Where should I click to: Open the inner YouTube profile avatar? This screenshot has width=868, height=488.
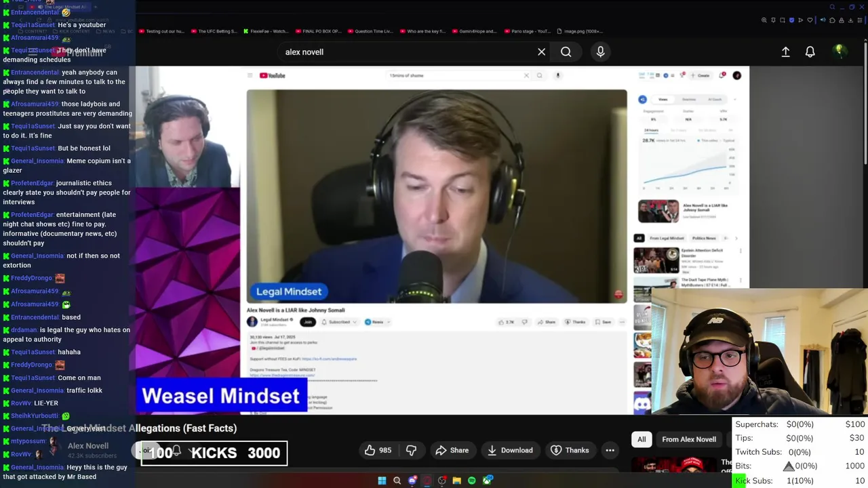point(736,75)
